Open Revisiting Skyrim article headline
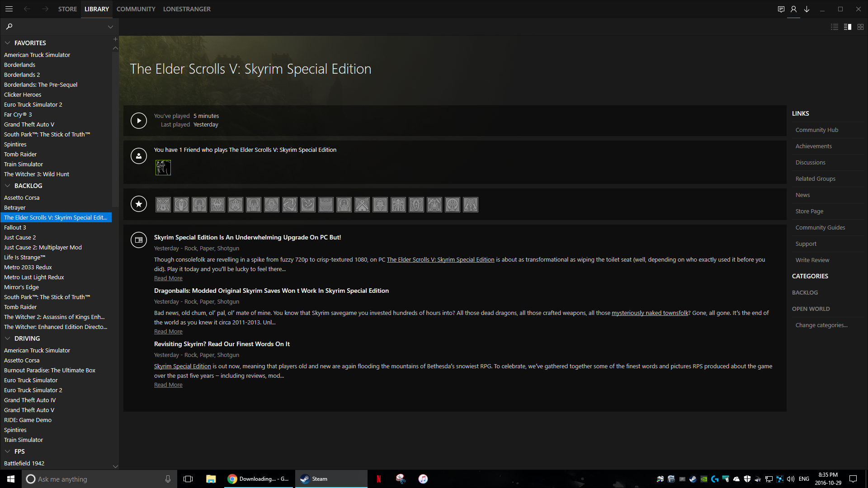The image size is (868, 488). (222, 344)
